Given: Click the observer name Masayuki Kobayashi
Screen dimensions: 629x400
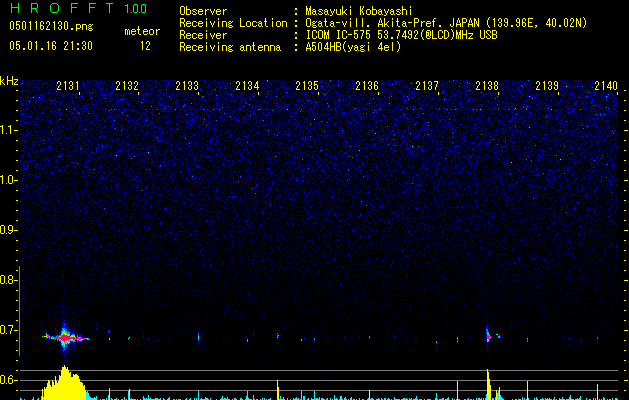Looking at the screenshot, I should pyautogui.click(x=359, y=11).
